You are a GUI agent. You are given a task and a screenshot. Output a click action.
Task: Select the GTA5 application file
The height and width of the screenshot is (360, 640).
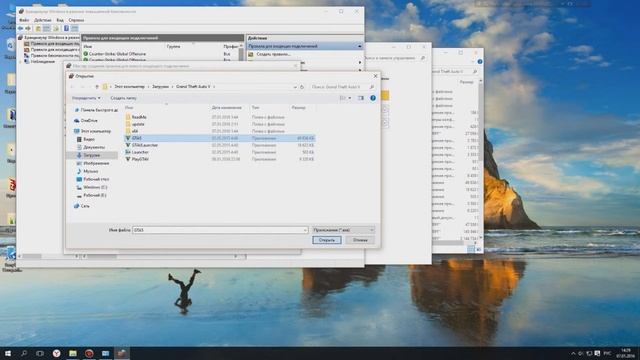click(220, 138)
